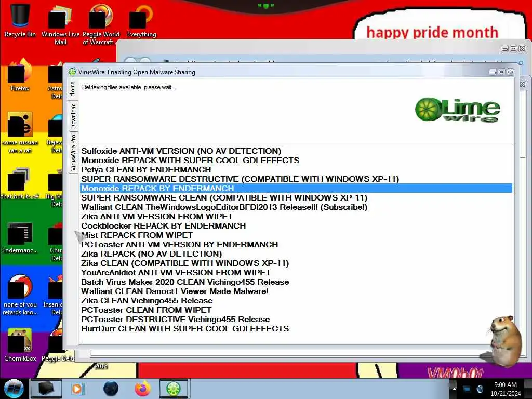This screenshot has height=399, width=532.
Task: Minimize the VirusWire window
Action: (x=493, y=72)
